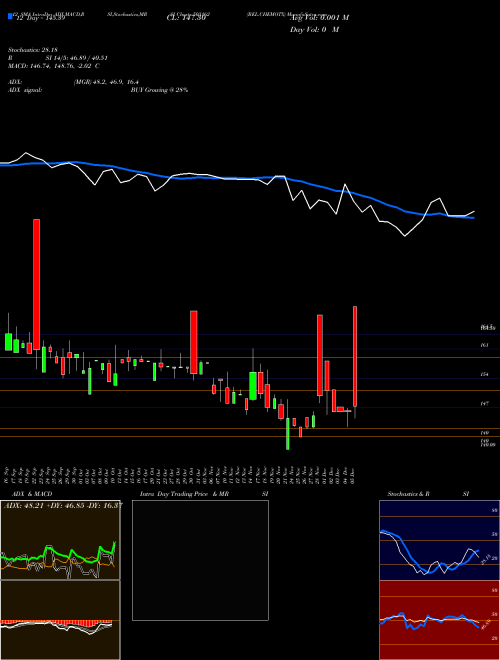The height and width of the screenshot is (660, 500).
Task: Click the blue 12-day SMA legend square
Action: coord(10,16)
